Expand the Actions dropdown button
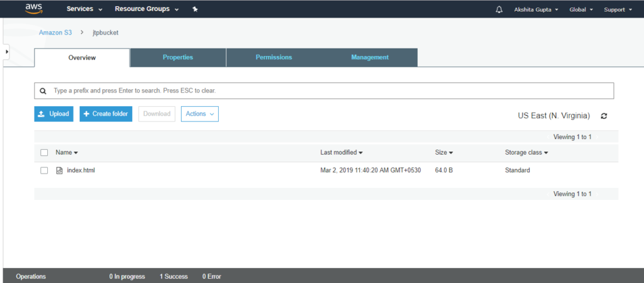The width and height of the screenshot is (644, 283). click(199, 114)
